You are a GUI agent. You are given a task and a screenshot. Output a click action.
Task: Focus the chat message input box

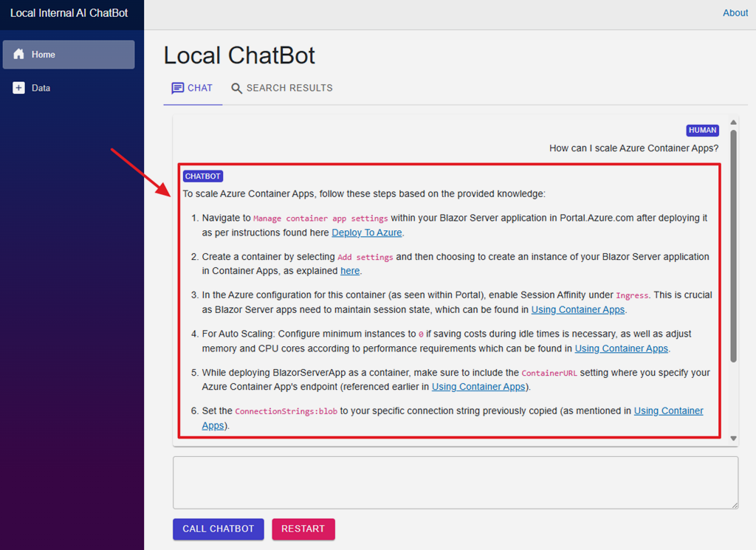point(456,483)
